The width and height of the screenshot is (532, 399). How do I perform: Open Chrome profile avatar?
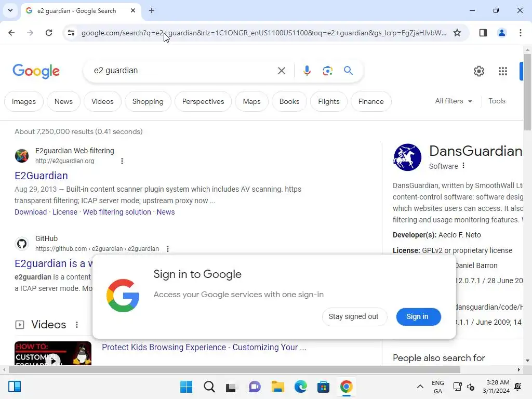[501, 33]
